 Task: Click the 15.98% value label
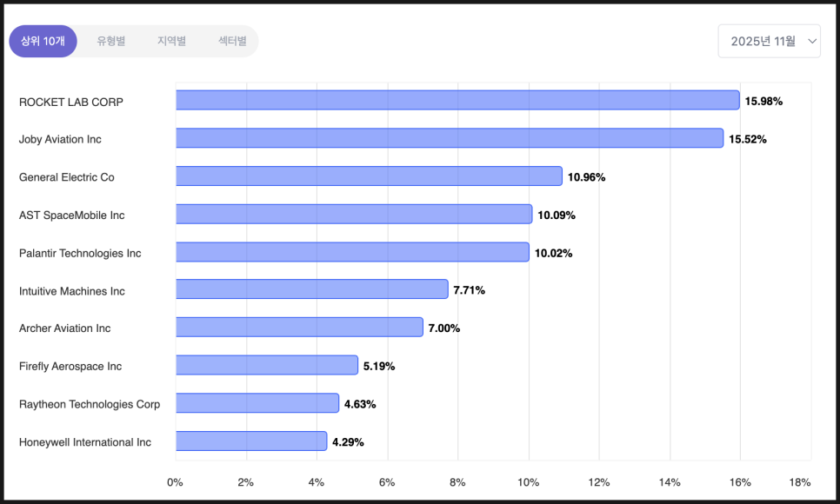tap(763, 101)
